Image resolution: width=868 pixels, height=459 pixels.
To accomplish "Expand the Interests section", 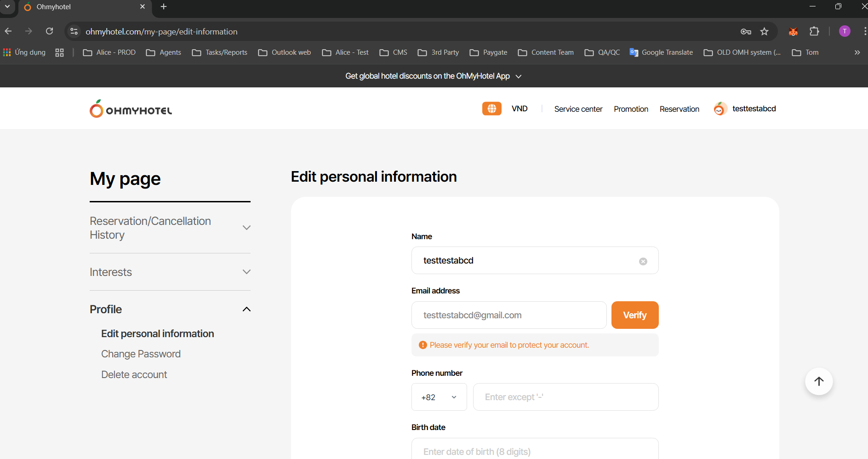I will tap(246, 272).
